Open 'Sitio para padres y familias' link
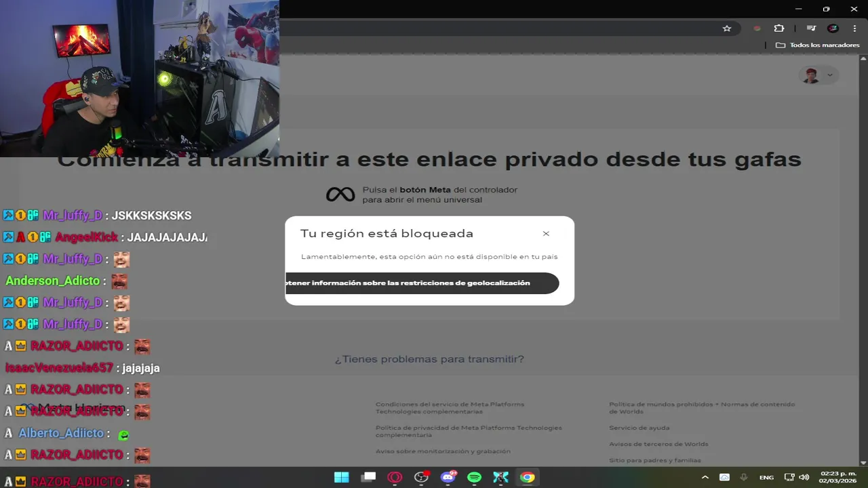The image size is (868, 488). (x=655, y=460)
